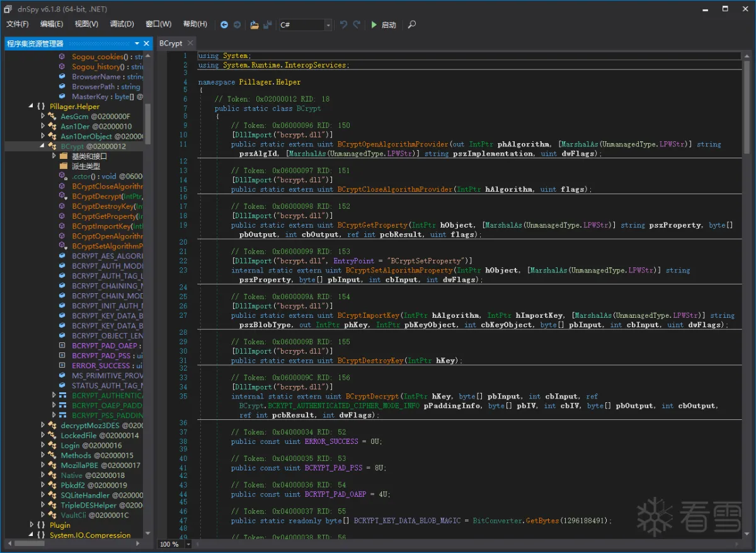Click the undo arrow icon
The width and height of the screenshot is (756, 553).
(x=343, y=25)
